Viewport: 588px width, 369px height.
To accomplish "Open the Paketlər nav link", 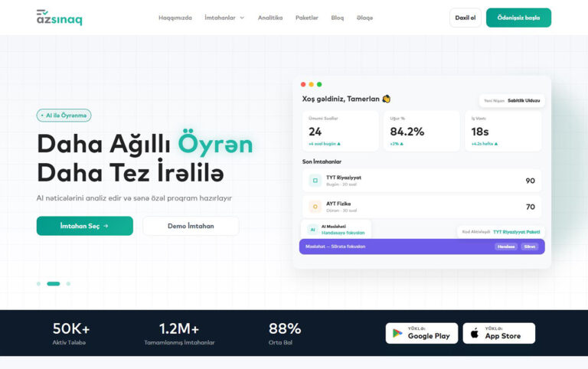I will (x=307, y=18).
